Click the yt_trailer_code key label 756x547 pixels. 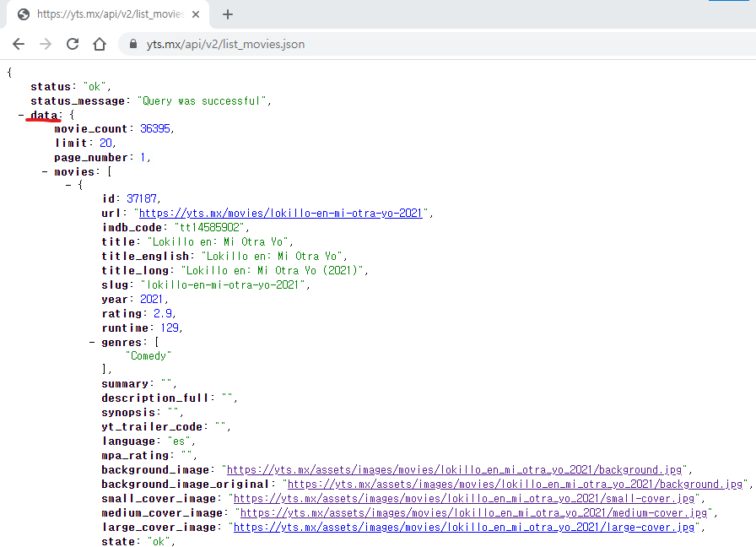[152, 427]
